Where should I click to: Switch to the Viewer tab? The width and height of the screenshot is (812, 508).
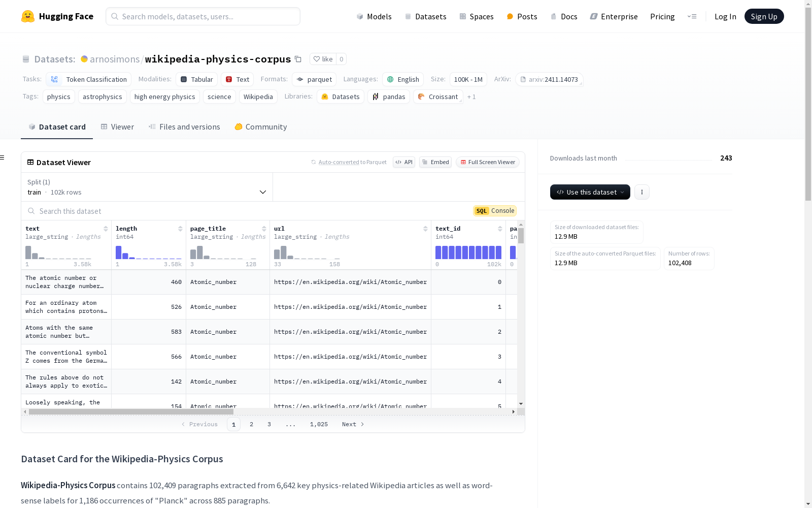click(117, 126)
